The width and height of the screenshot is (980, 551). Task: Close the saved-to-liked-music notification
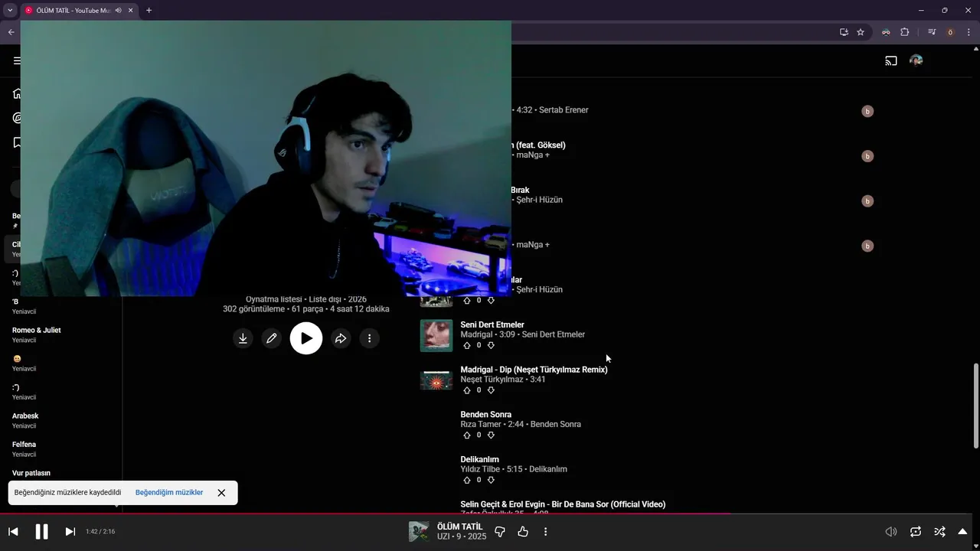pos(221,493)
